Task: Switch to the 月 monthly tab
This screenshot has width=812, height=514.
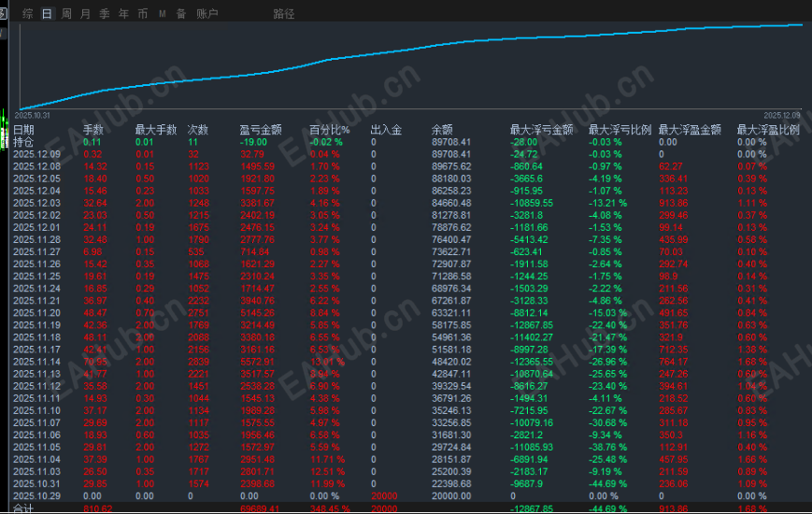Action: (x=85, y=14)
